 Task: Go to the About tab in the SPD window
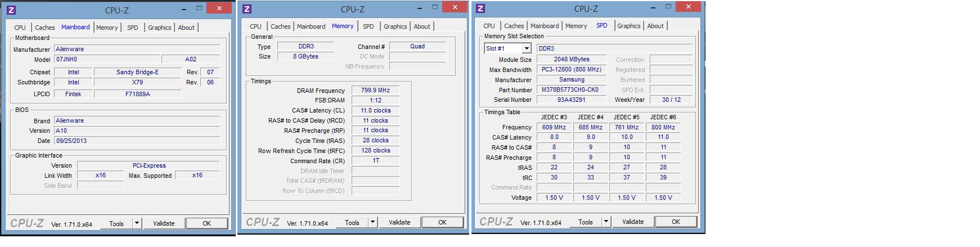(x=655, y=26)
